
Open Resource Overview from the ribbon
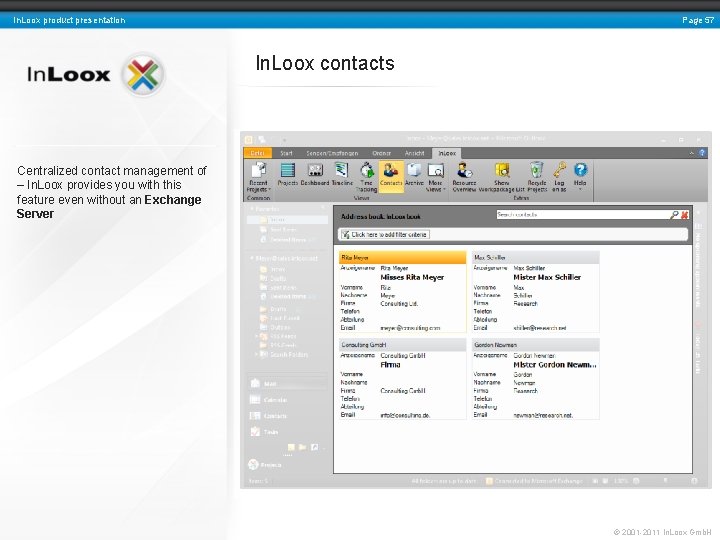(x=464, y=177)
